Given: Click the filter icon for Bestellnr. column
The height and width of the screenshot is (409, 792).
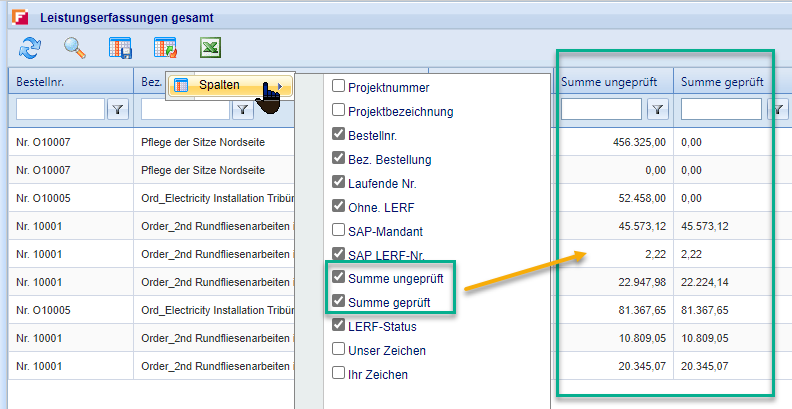Looking at the screenshot, I should coord(119,109).
